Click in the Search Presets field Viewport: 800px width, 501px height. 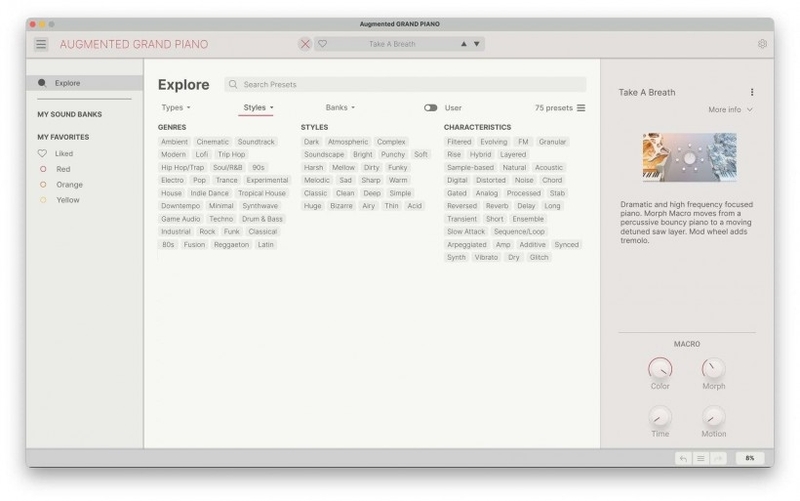pyautogui.click(x=405, y=84)
